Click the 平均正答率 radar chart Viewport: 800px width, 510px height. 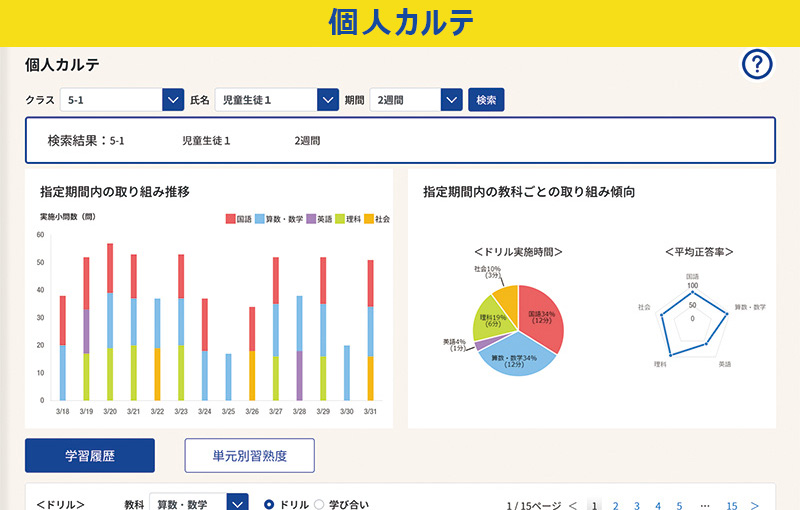coord(692,319)
